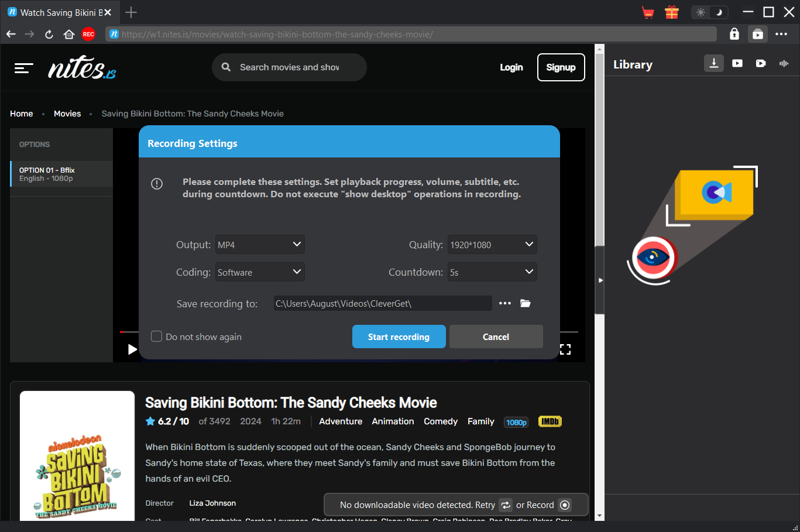This screenshot has height=532, width=800.
Task: Check the Do not show again box
Action: pos(157,337)
